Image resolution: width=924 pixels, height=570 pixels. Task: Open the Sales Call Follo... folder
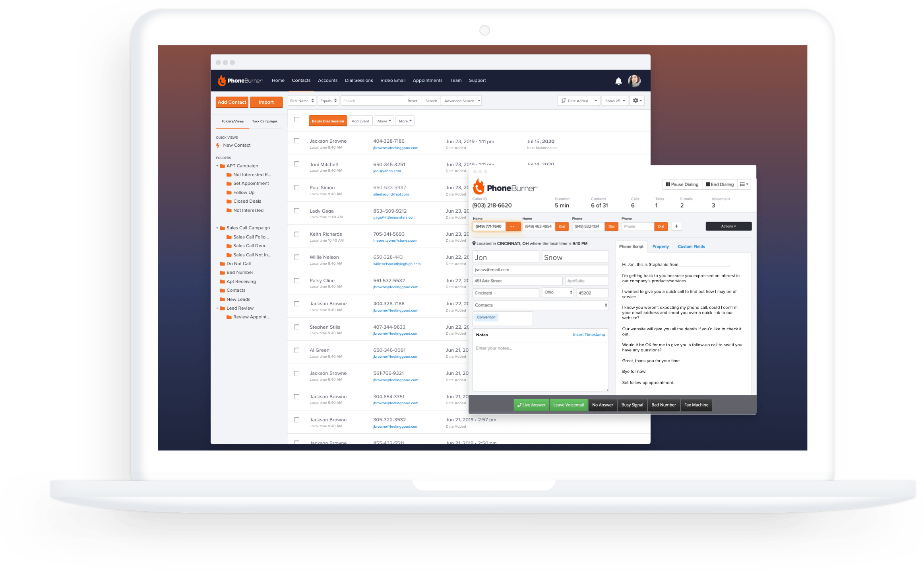tap(248, 237)
